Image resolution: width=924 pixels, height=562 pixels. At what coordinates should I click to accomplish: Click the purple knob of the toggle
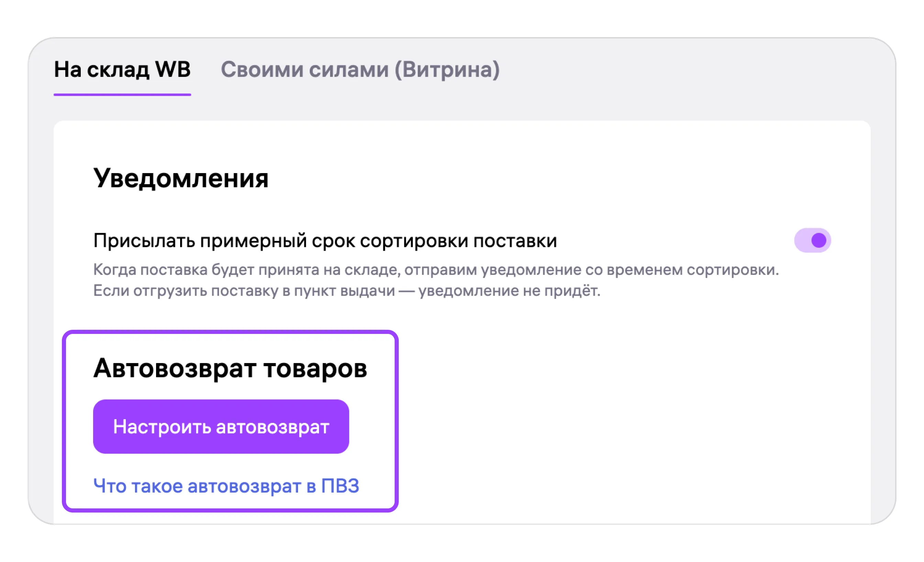pyautogui.click(x=818, y=240)
